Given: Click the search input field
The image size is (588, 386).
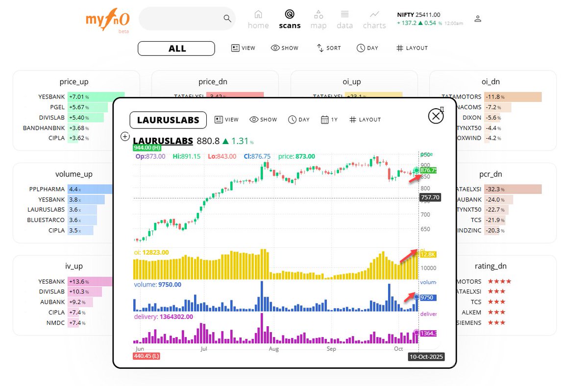Looking at the screenshot, I should pos(181,18).
